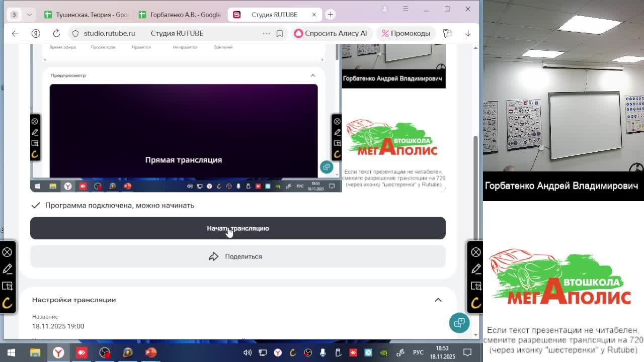Switch to Yandex Browser on the taskbar
This screenshot has height=362, width=644.
pos(58,352)
